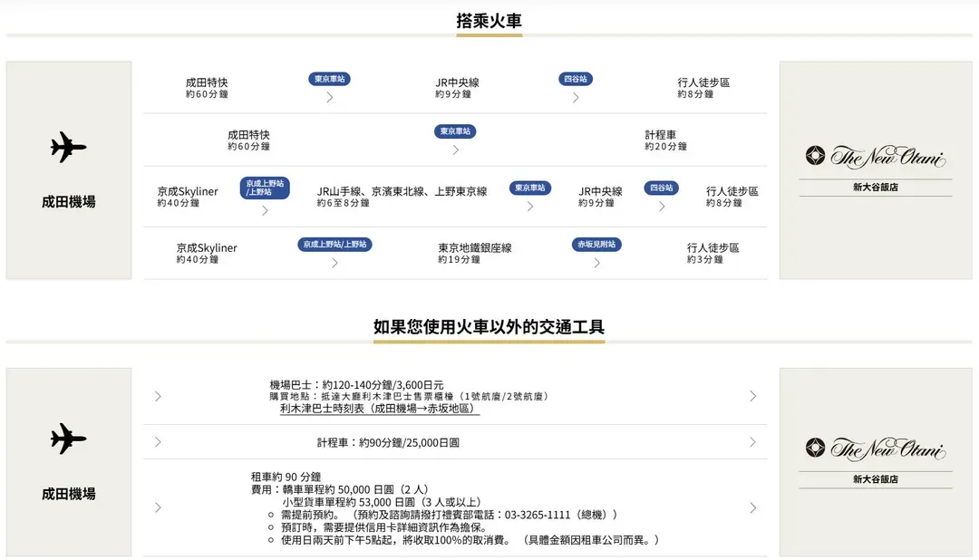The height and width of the screenshot is (560, 979).
Task: Click the left chevron of the 計程車 25,000日圓 row
Action: click(158, 442)
